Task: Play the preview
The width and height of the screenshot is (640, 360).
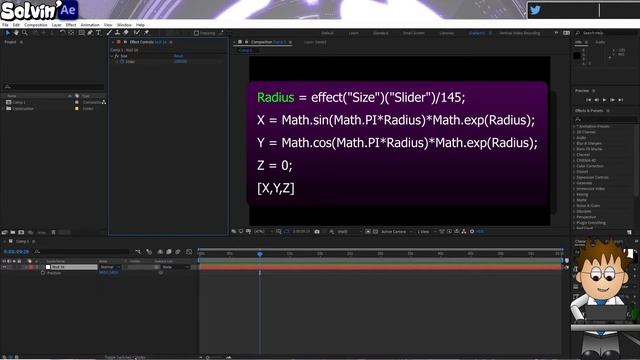Action: coord(604,100)
